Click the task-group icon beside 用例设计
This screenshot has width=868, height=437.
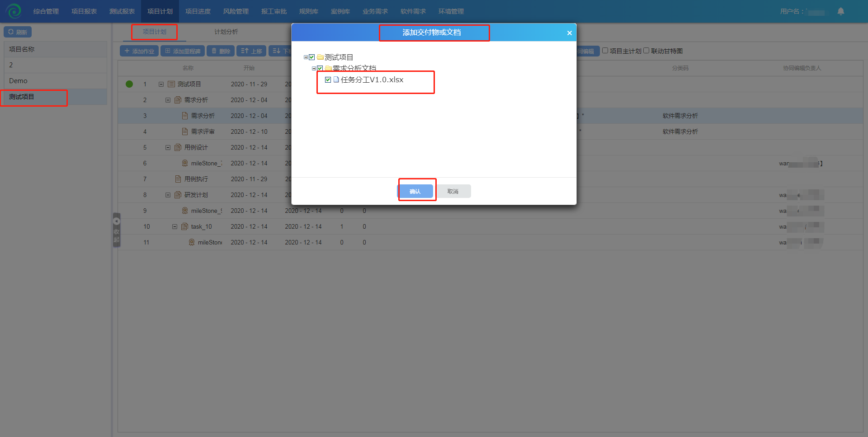pyautogui.click(x=178, y=147)
